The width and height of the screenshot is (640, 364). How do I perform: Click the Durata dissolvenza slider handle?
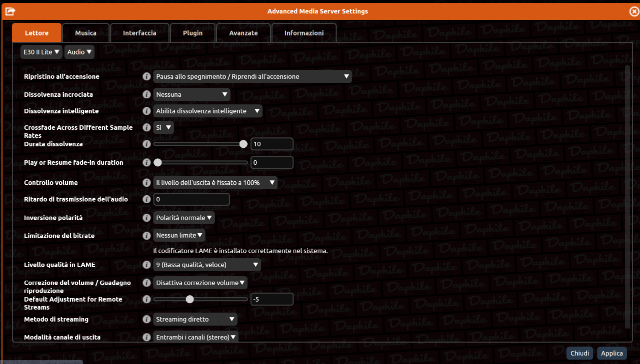click(243, 144)
